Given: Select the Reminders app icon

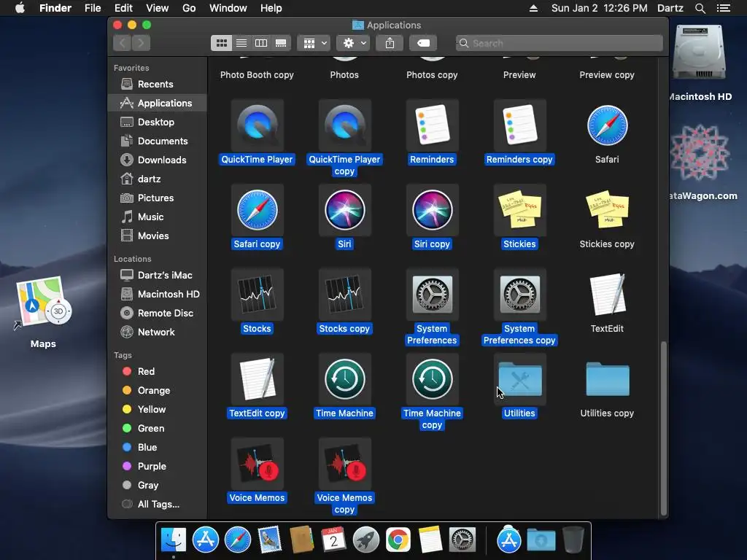Looking at the screenshot, I should pos(432,125).
